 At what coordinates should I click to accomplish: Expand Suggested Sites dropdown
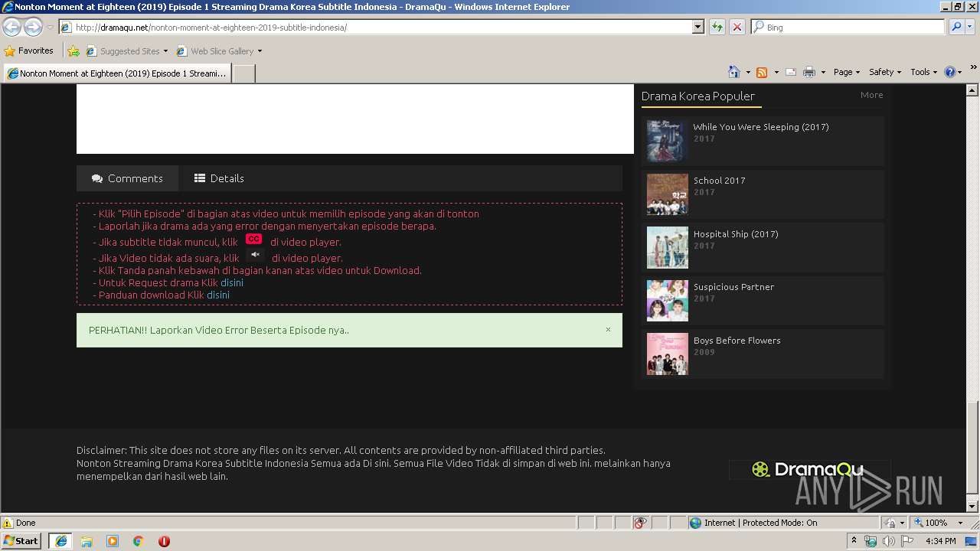click(165, 51)
